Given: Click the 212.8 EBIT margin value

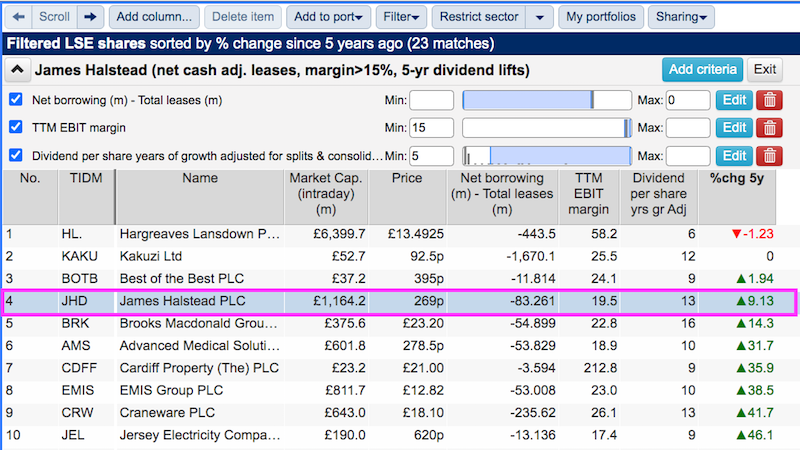Looking at the screenshot, I should (599, 368).
